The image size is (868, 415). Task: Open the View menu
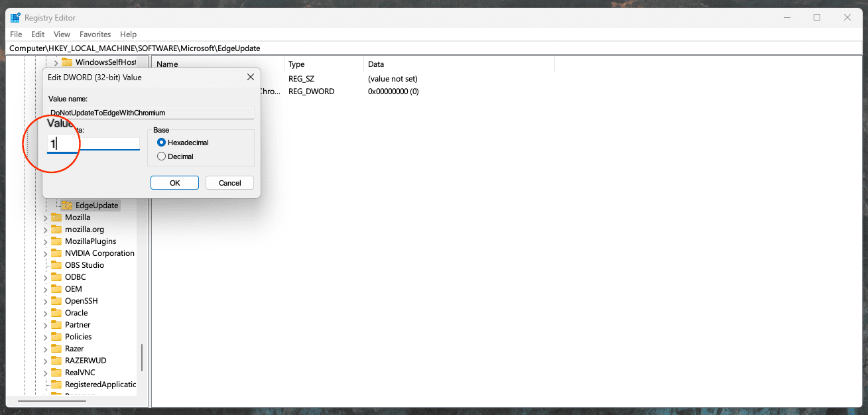click(x=62, y=34)
